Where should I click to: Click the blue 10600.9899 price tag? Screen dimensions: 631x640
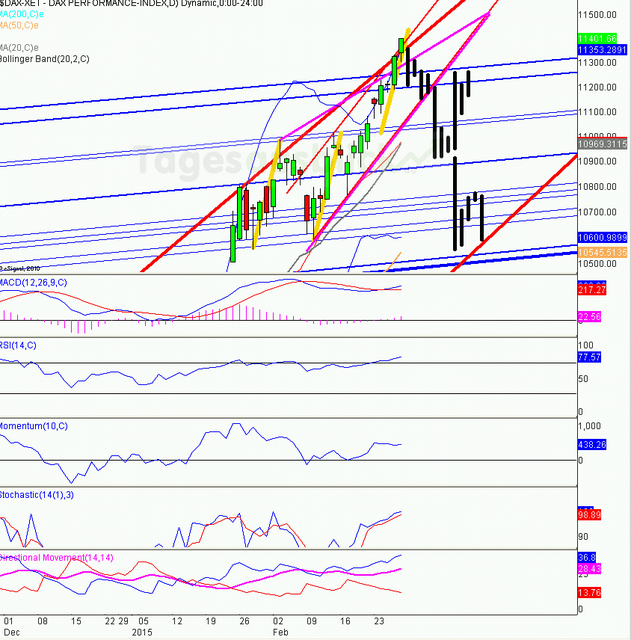(x=602, y=237)
